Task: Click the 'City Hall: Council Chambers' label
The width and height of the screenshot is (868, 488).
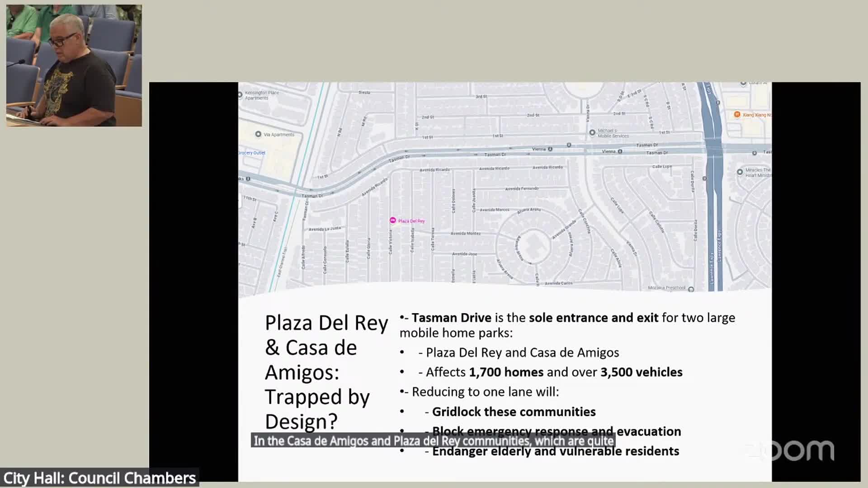Action: coord(99,478)
